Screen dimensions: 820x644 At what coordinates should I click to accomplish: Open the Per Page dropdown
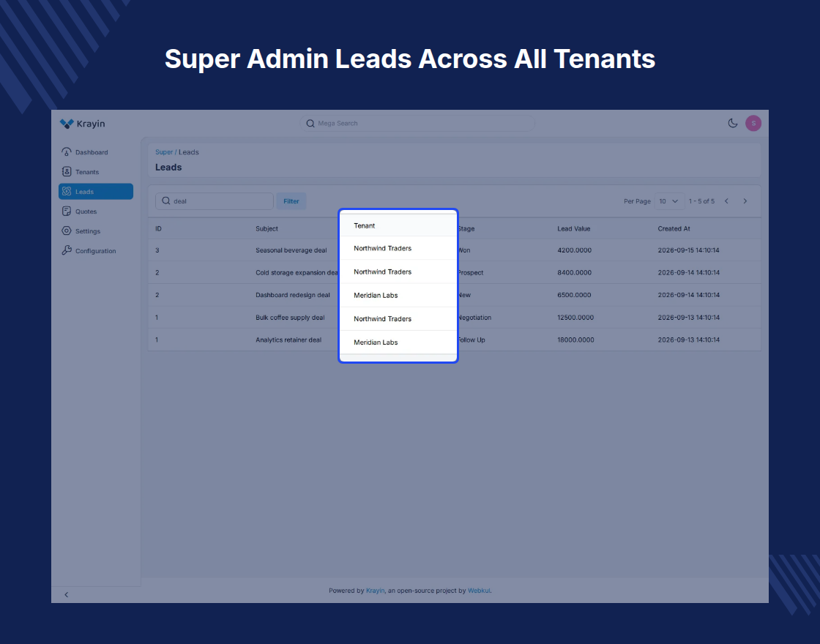(x=669, y=201)
